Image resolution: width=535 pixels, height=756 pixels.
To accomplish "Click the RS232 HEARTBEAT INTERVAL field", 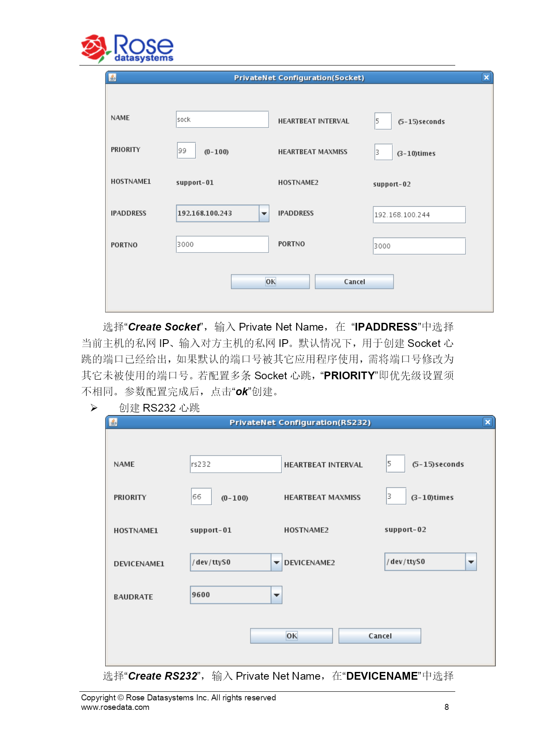I will point(396,464).
